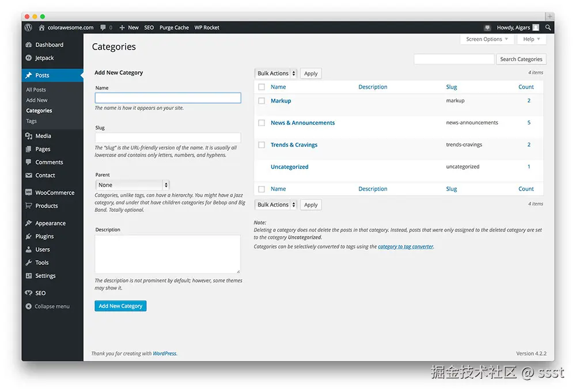The image size is (576, 392).
Task: Open the notification icon in the admin bar
Action: point(487,28)
